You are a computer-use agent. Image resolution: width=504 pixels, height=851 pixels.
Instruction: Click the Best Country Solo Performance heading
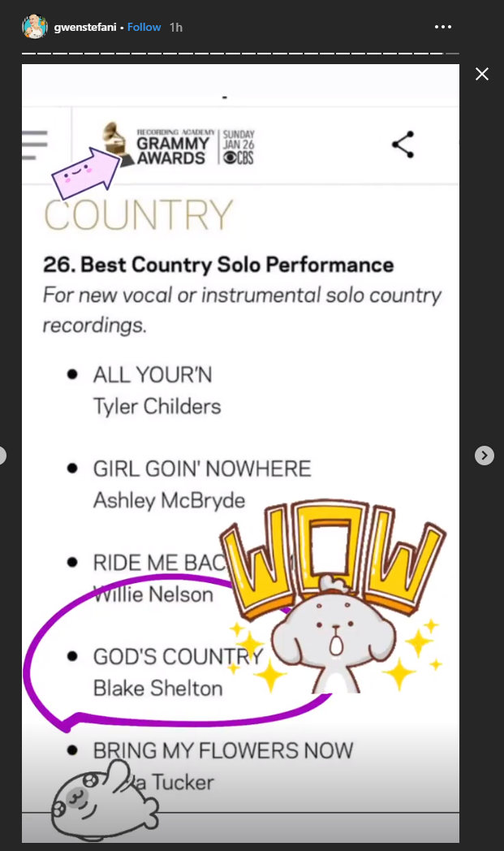[x=218, y=265]
